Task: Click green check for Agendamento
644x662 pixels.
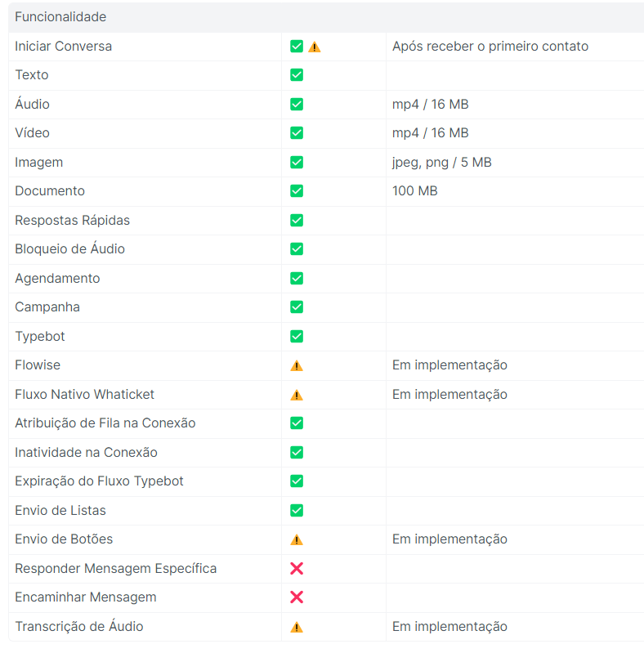Action: (x=297, y=278)
